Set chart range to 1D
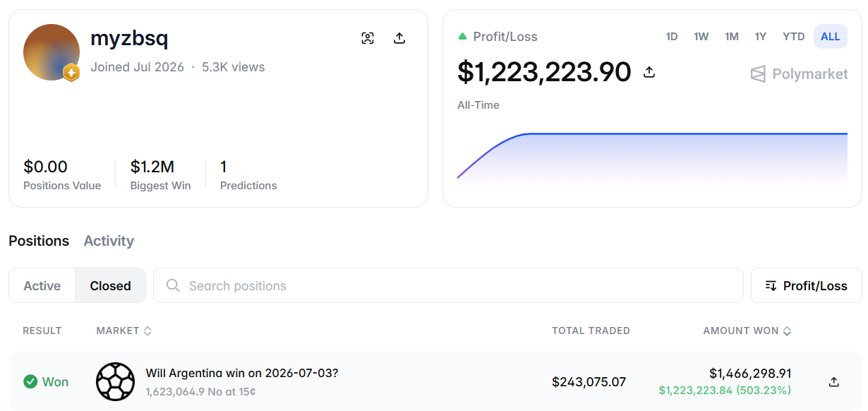The image size is (868, 411). tap(672, 37)
